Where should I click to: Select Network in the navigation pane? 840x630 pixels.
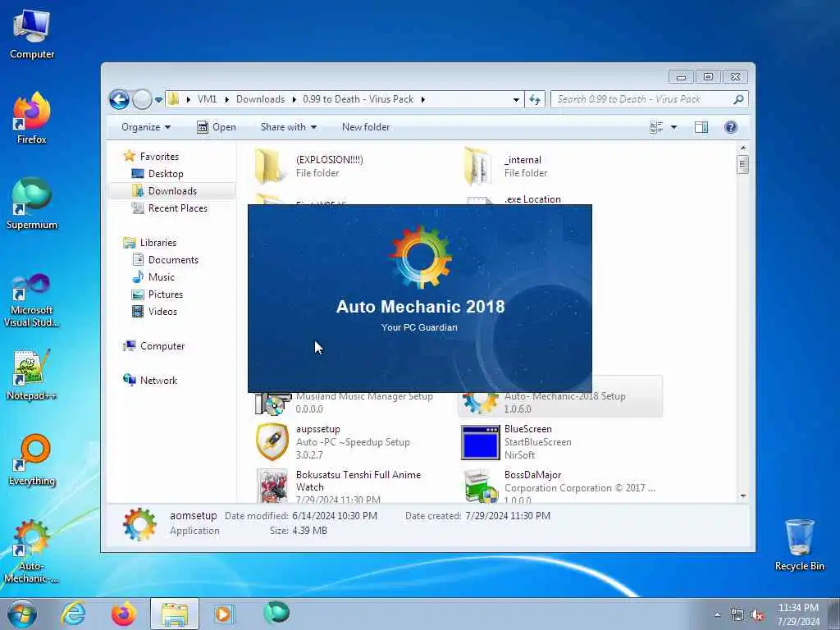[158, 381]
